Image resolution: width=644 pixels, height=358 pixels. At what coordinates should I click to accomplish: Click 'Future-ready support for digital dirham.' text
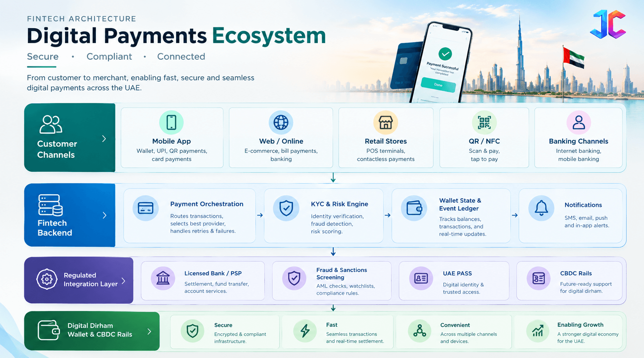[x=586, y=287]
